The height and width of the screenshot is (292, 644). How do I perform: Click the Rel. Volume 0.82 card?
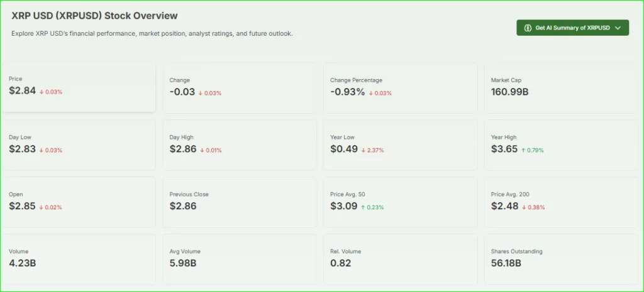pos(401,258)
